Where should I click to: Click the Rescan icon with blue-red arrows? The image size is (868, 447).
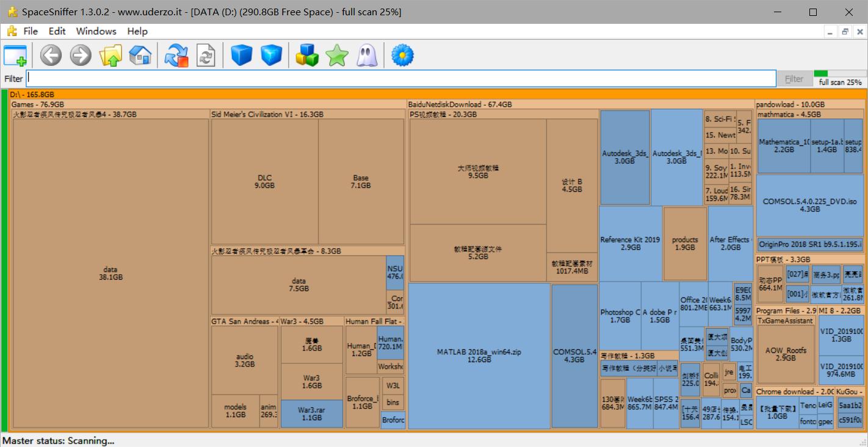pos(175,55)
